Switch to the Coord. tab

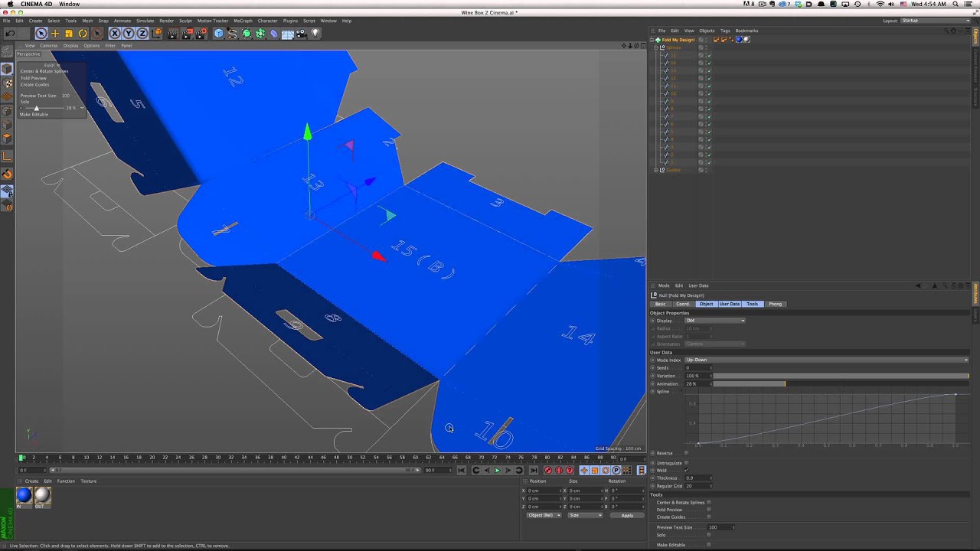(682, 304)
